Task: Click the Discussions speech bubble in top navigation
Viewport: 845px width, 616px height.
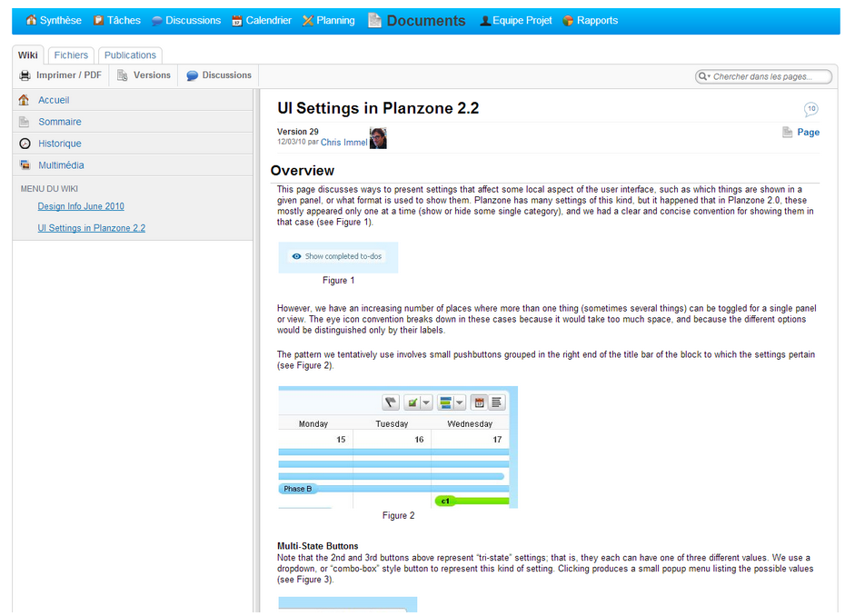Action: tap(157, 21)
